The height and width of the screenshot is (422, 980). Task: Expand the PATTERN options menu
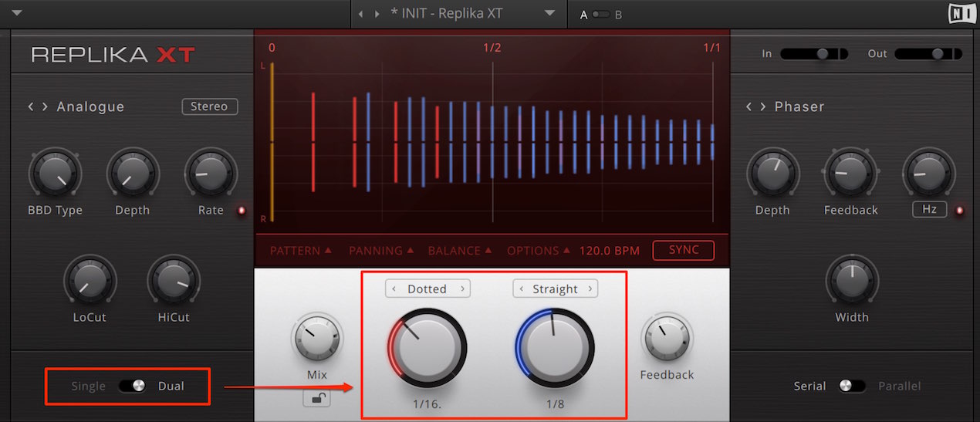[x=301, y=251]
